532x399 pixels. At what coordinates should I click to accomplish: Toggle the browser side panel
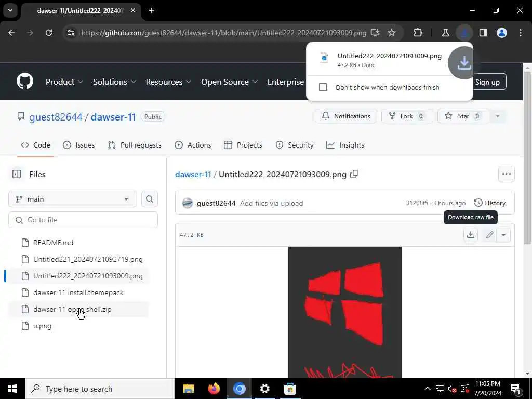tap(483, 33)
